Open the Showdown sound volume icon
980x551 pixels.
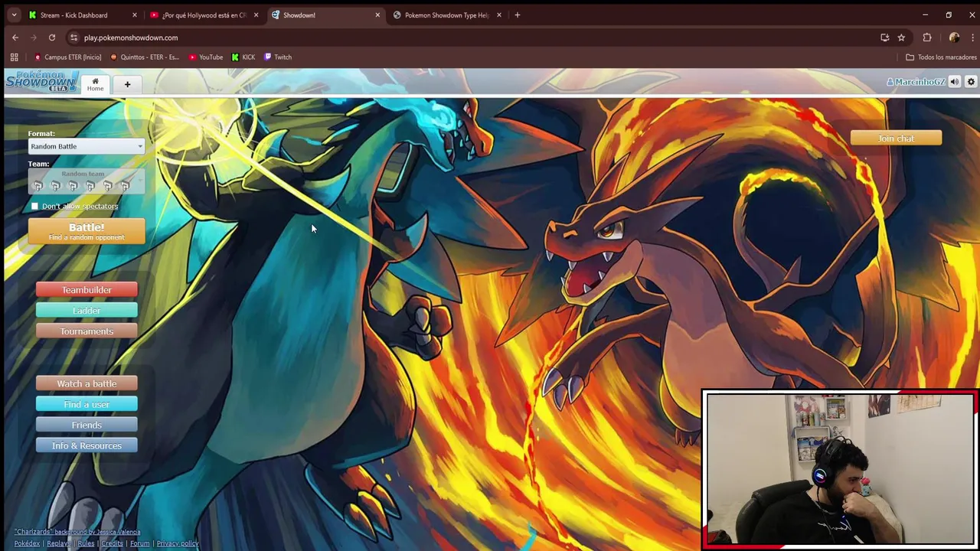(954, 82)
